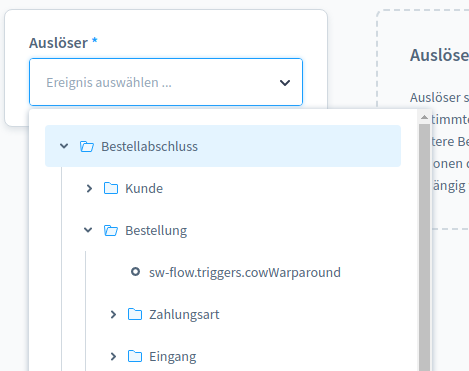This screenshot has width=469, height=371.
Task: Expand the Zahlungsart folder chevron
Action: pyautogui.click(x=113, y=314)
